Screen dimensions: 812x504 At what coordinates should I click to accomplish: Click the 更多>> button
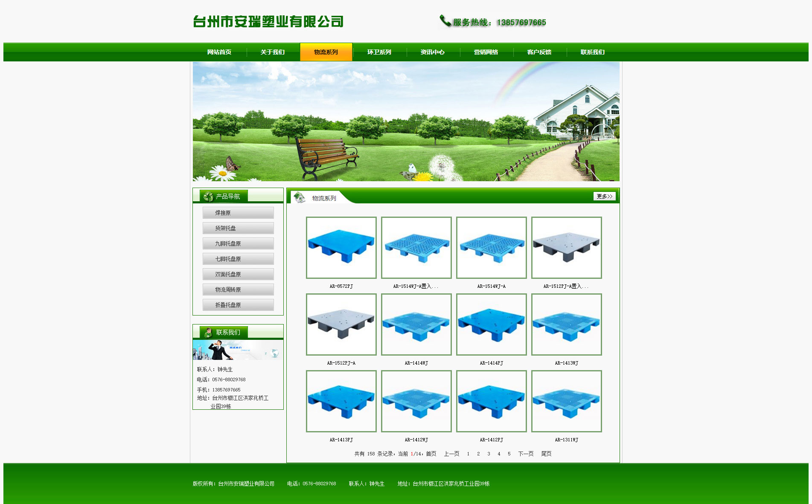(x=604, y=196)
